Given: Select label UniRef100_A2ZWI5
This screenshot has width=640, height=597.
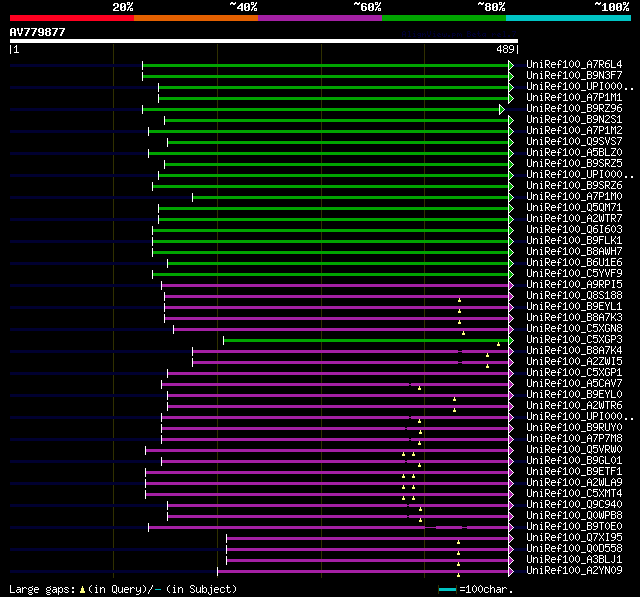Looking at the screenshot, I should [574, 362].
